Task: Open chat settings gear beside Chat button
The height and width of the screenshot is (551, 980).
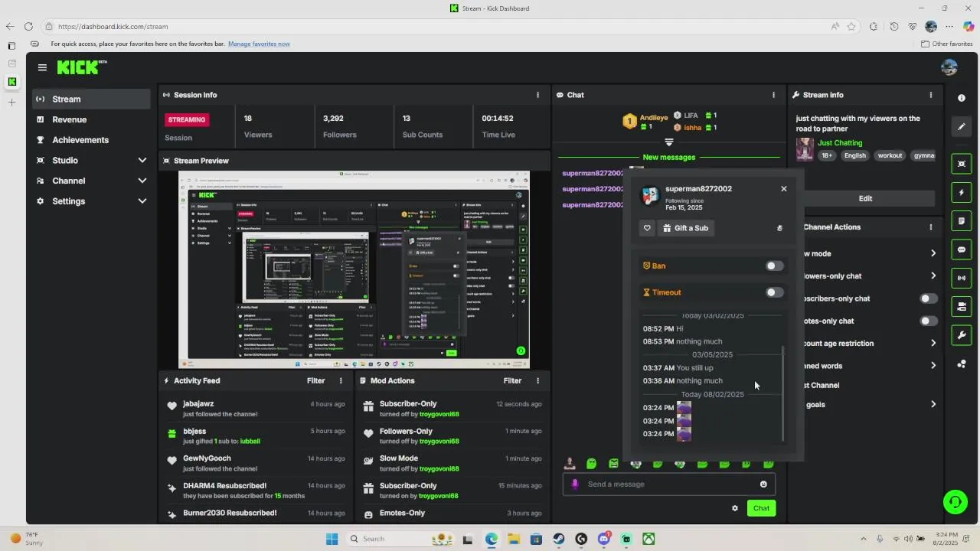Action: click(x=735, y=508)
